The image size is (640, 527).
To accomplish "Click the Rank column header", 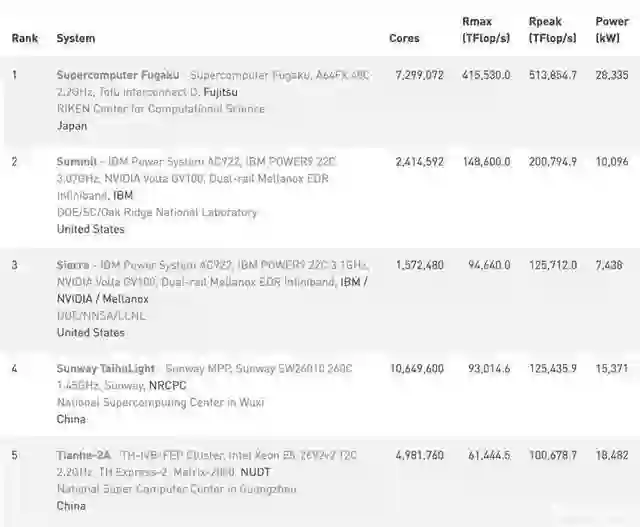I will [24, 39].
